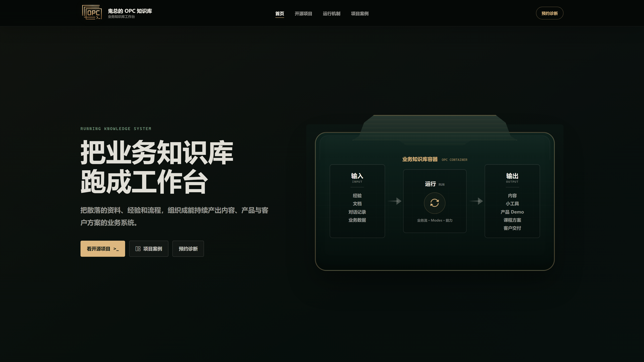
Task: Click 文档 in the input card
Action: pyautogui.click(x=357, y=204)
